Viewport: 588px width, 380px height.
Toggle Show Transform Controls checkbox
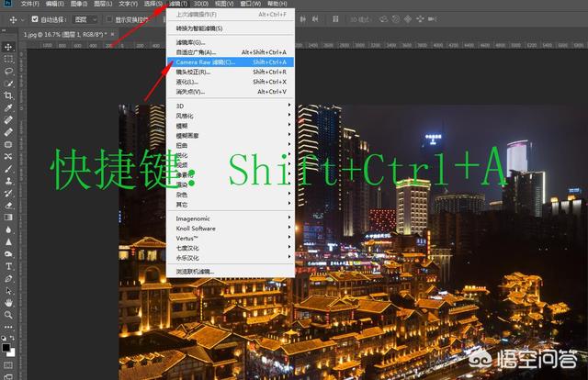tap(109, 18)
